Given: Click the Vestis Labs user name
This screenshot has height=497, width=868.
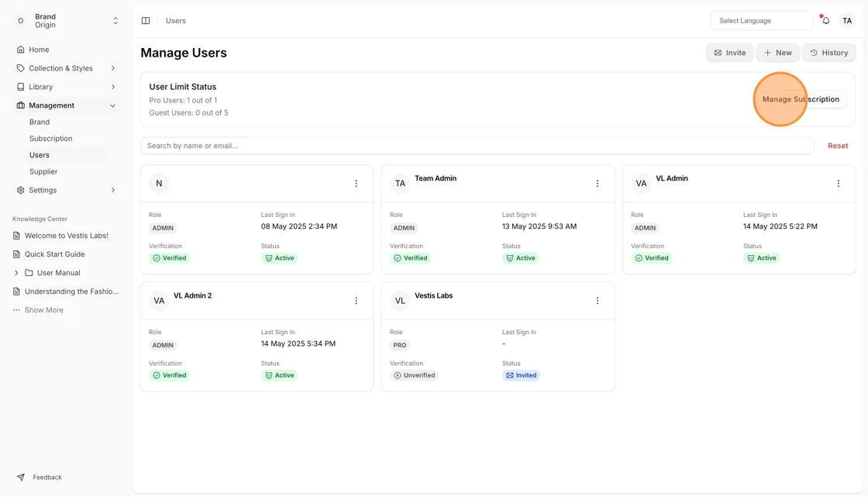Looking at the screenshot, I should click(x=433, y=296).
